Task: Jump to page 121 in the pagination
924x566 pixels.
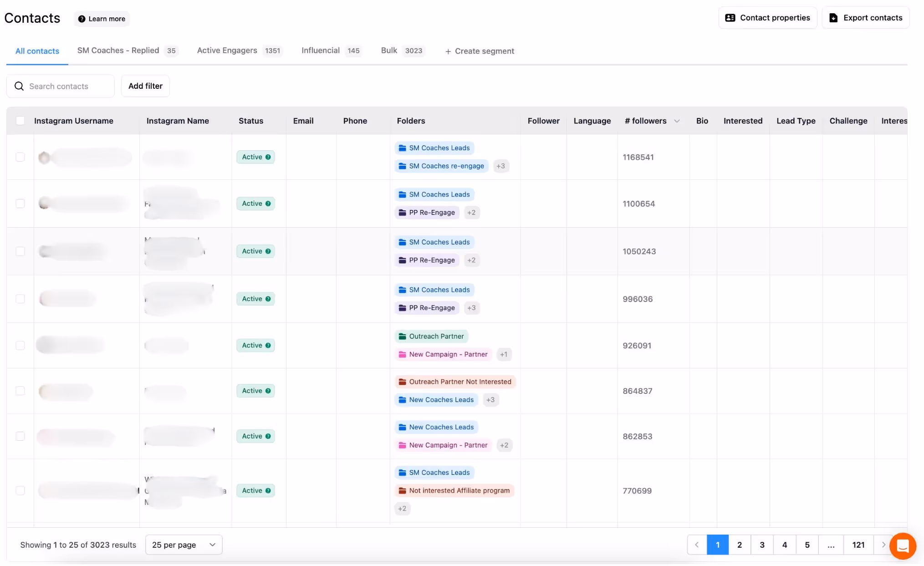Action: tap(858, 545)
